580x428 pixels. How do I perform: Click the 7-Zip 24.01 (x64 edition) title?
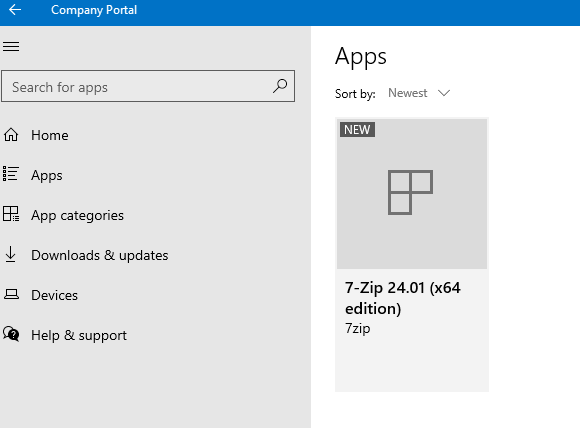[x=402, y=298]
